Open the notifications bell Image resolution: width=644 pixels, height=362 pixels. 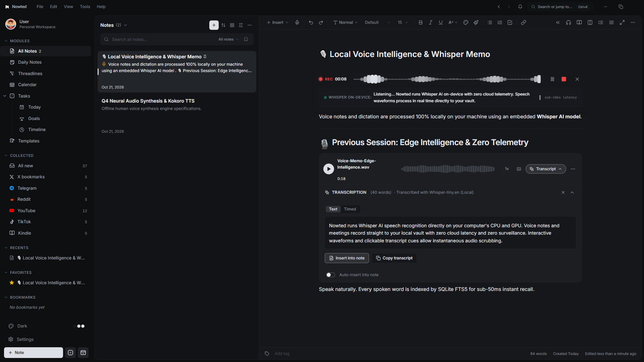(x=520, y=7)
